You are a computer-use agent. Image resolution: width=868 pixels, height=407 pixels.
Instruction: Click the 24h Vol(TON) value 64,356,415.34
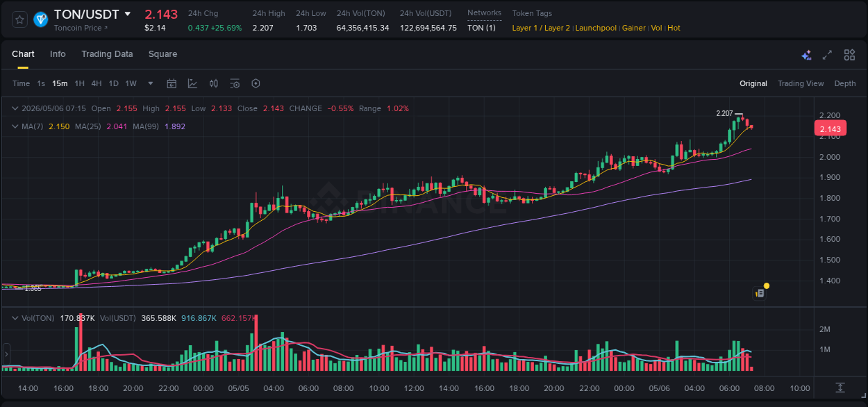tap(362, 28)
